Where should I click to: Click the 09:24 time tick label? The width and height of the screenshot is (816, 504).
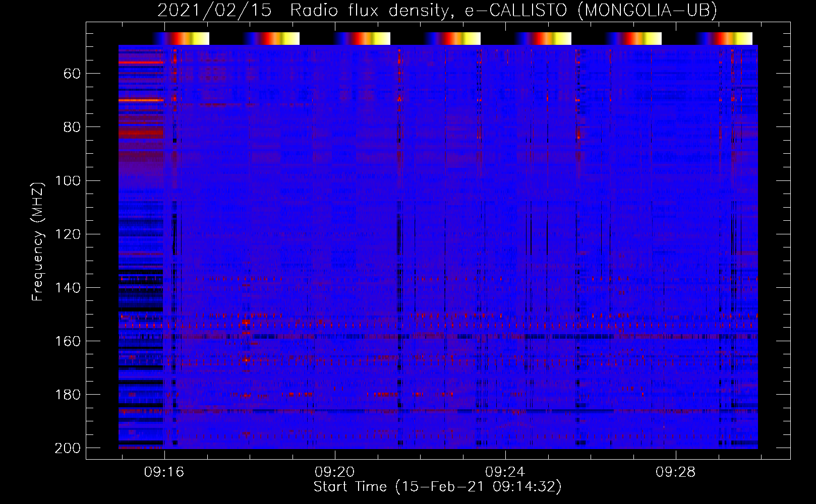pyautogui.click(x=505, y=472)
